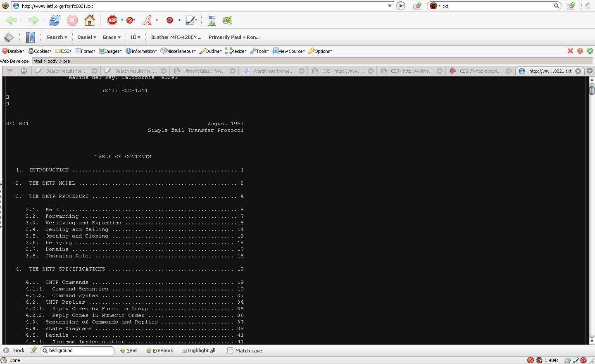This screenshot has width=595, height=364.
Task: Open the Forms menu
Action: coord(86,51)
